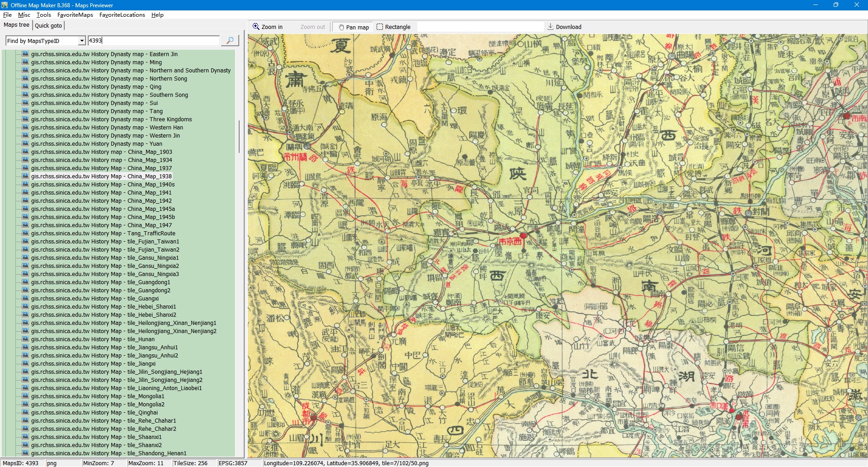Click the Download arrow icon
The height and width of the screenshot is (467, 868).
550,27
